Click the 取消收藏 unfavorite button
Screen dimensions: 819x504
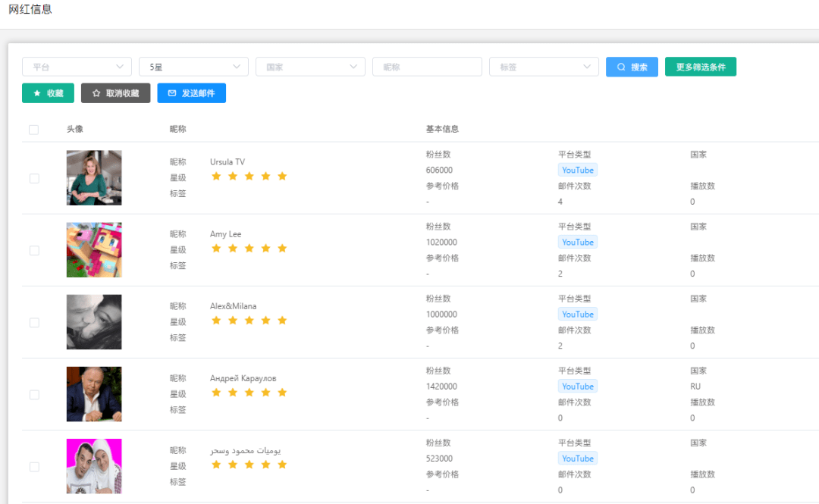[x=115, y=93]
